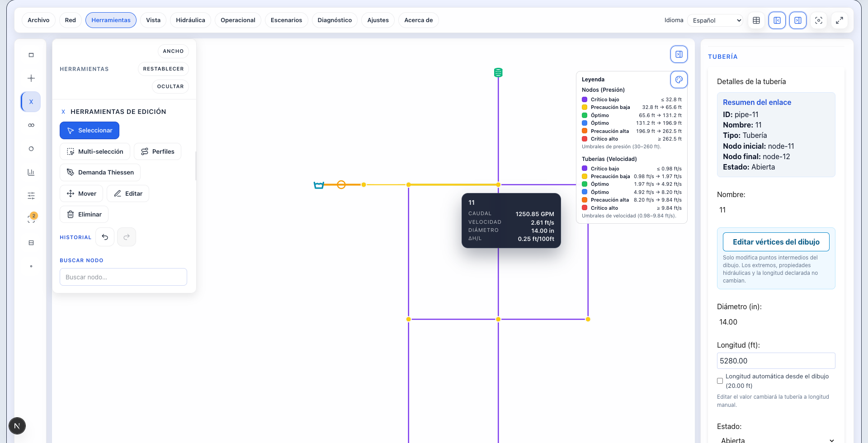Click the redo history arrow icon

coord(127,237)
